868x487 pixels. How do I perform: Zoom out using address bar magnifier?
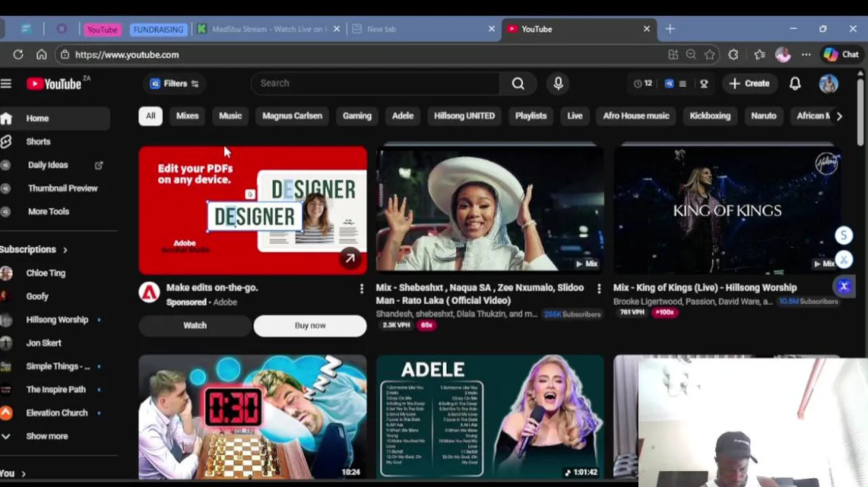(691, 55)
